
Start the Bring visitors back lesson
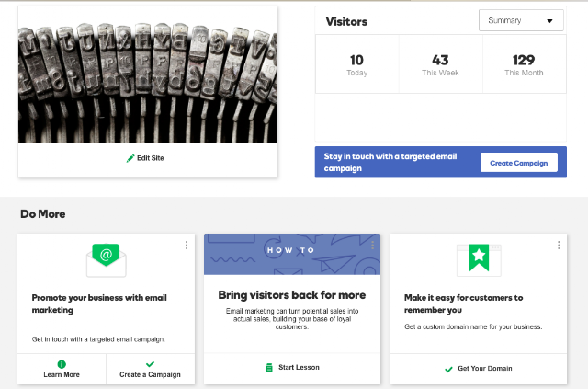(x=292, y=368)
